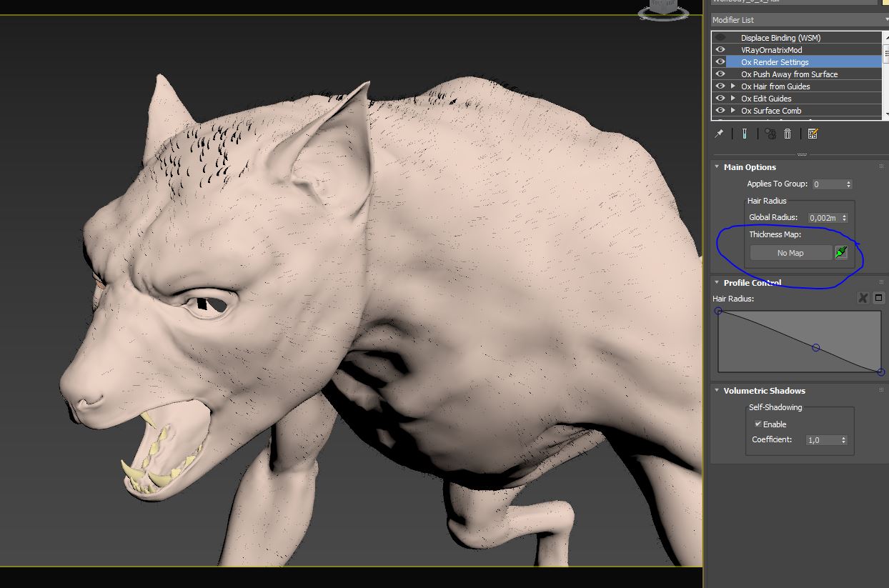Open Configure Modifier Sets icon
The width and height of the screenshot is (889, 588).
point(813,134)
